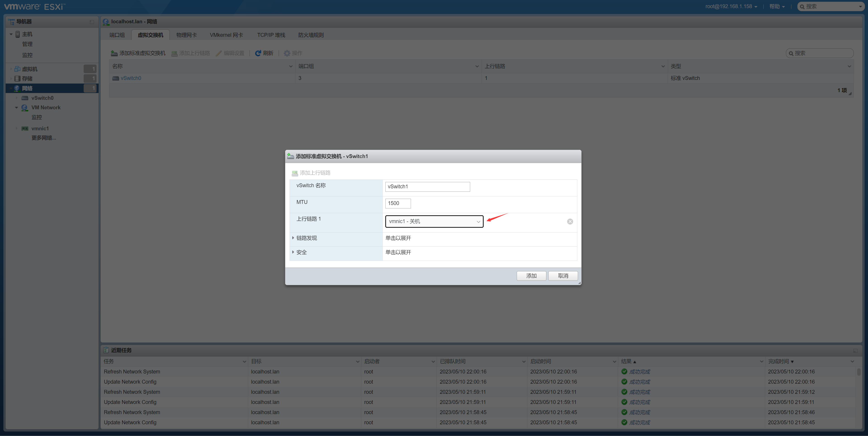Click the vSwitch0 icon in table row
Image resolution: width=868 pixels, height=436 pixels.
tap(116, 78)
